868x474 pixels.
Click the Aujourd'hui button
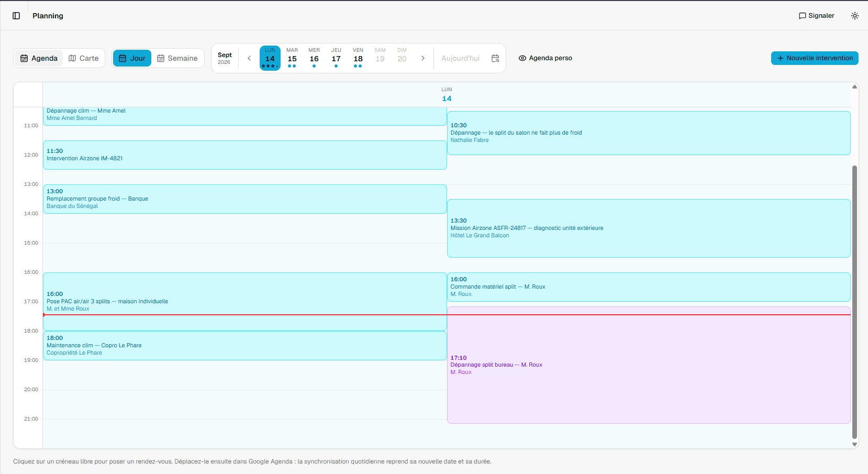pyautogui.click(x=461, y=58)
